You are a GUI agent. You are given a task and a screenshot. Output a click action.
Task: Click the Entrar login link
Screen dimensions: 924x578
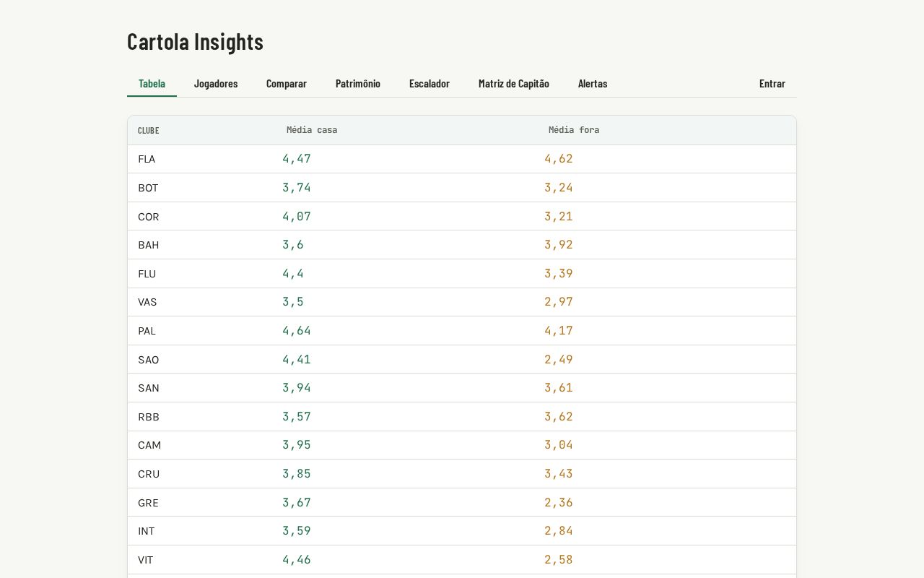tap(772, 84)
